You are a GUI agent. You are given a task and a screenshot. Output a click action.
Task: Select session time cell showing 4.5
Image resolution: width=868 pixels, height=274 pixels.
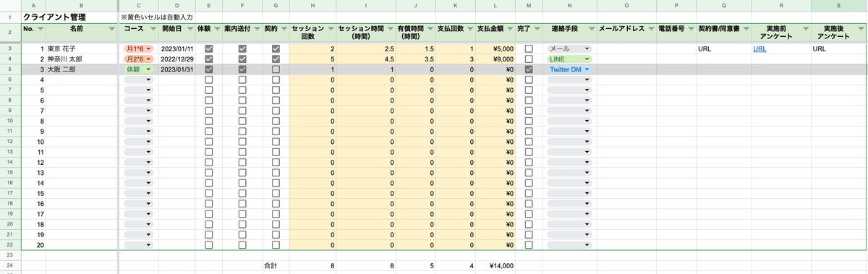click(x=366, y=59)
